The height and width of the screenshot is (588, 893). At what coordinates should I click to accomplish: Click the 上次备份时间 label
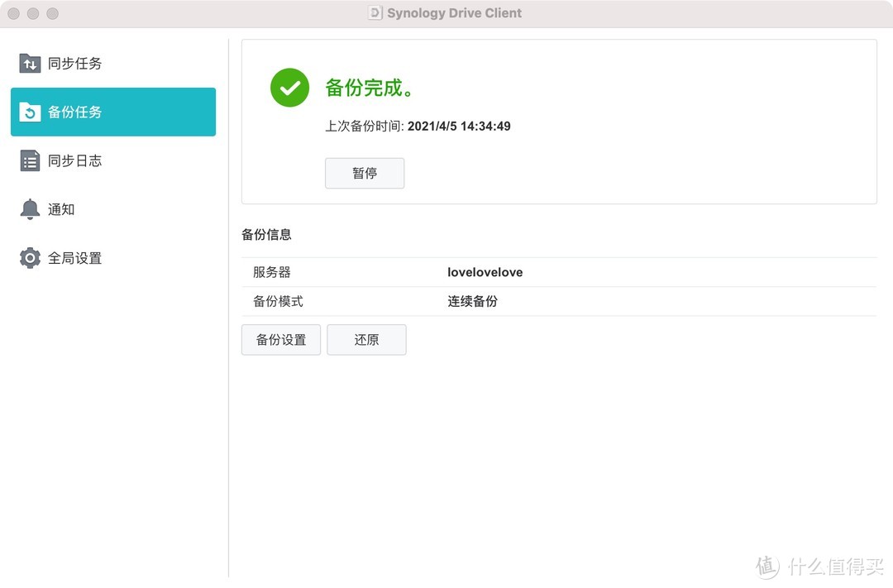pyautogui.click(x=365, y=126)
